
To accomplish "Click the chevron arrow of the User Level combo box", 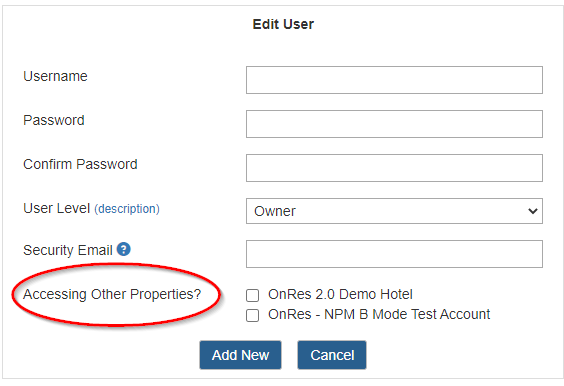I will pos(533,211).
